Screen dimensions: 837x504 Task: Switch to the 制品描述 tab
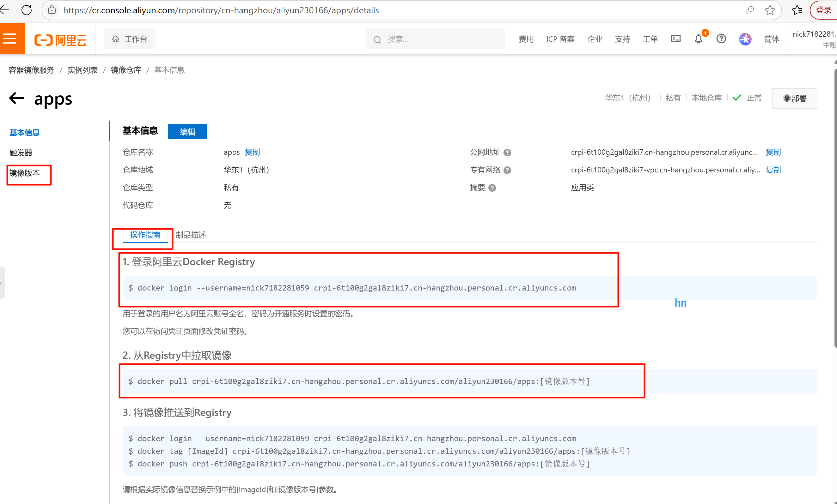(x=191, y=235)
